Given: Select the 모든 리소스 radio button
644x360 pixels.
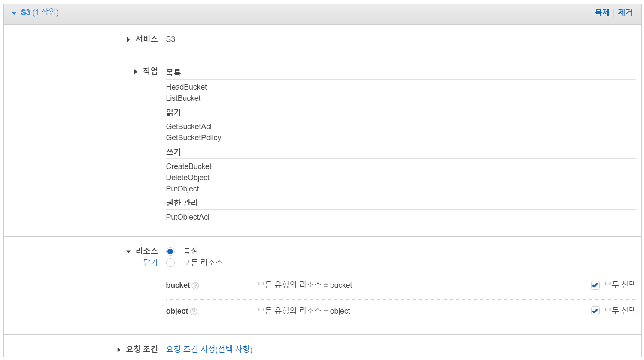Looking at the screenshot, I should click(x=170, y=263).
